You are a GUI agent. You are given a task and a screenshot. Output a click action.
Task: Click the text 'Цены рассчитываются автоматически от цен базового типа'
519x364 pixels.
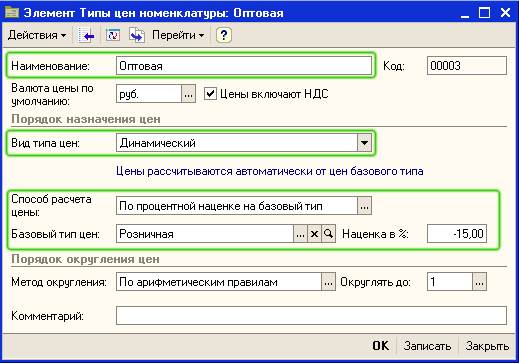pyautogui.click(x=270, y=171)
